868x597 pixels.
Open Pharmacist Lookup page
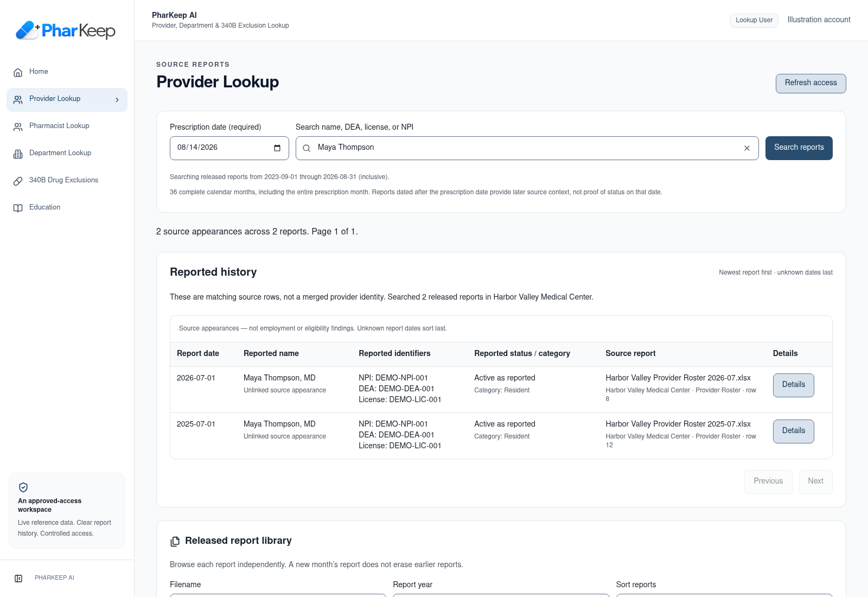67,126
